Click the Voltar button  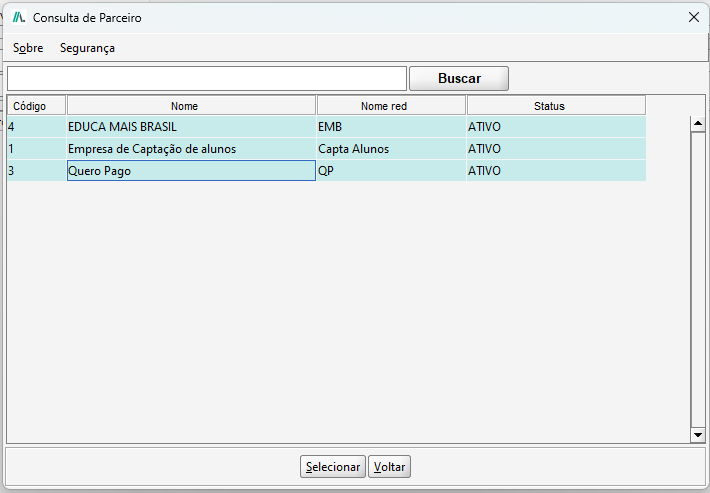tap(389, 467)
